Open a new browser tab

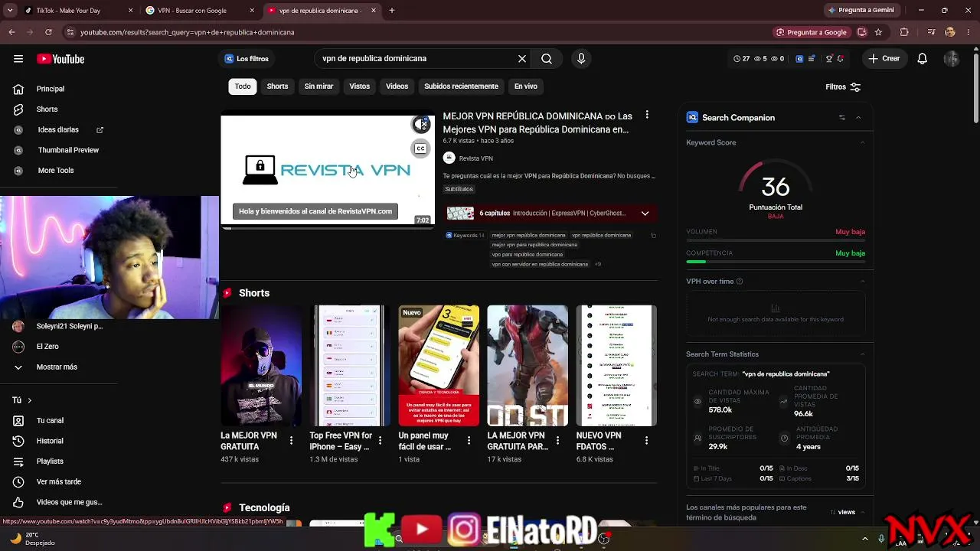tap(392, 11)
